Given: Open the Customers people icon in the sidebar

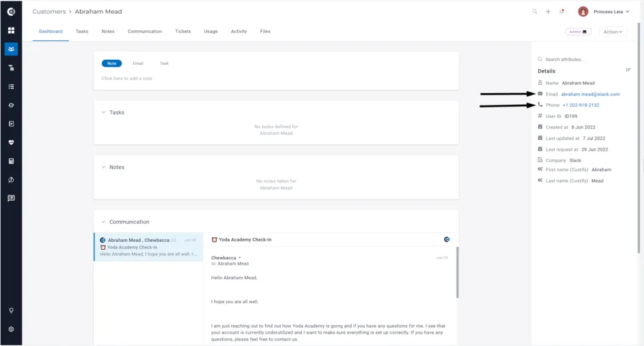Looking at the screenshot, I should (x=11, y=49).
